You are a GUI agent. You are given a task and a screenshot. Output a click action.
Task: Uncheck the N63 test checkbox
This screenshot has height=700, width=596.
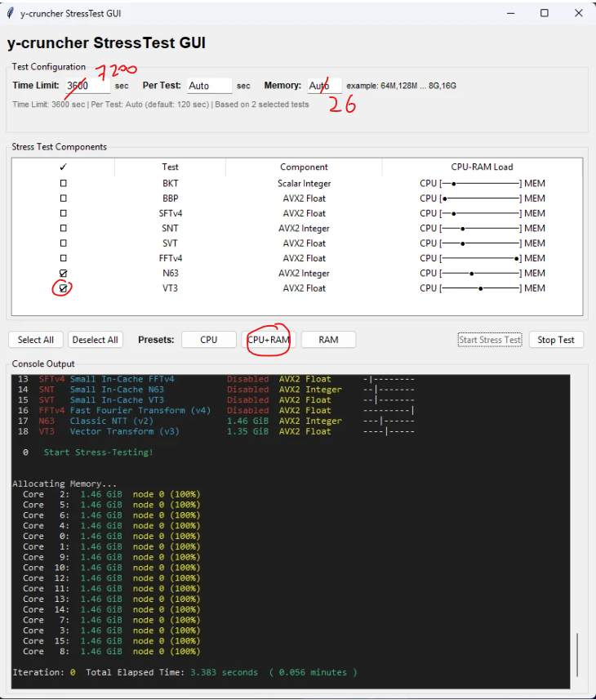click(64, 273)
